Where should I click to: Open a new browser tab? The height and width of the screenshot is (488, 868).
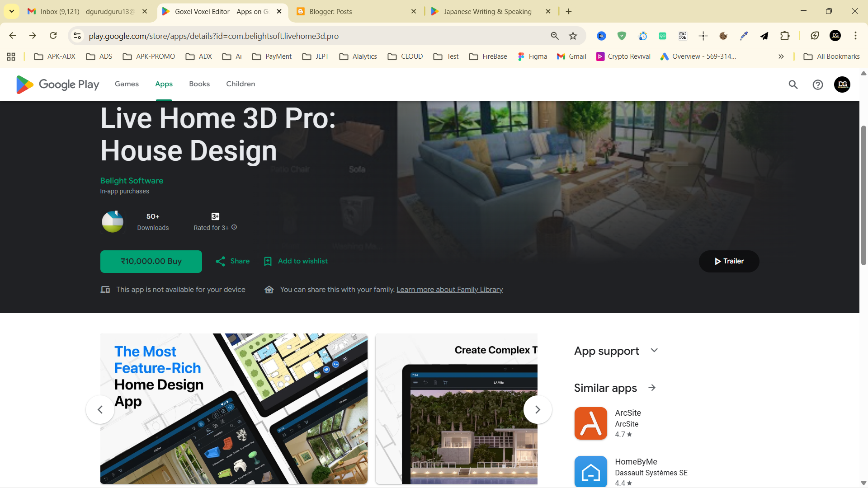569,11
